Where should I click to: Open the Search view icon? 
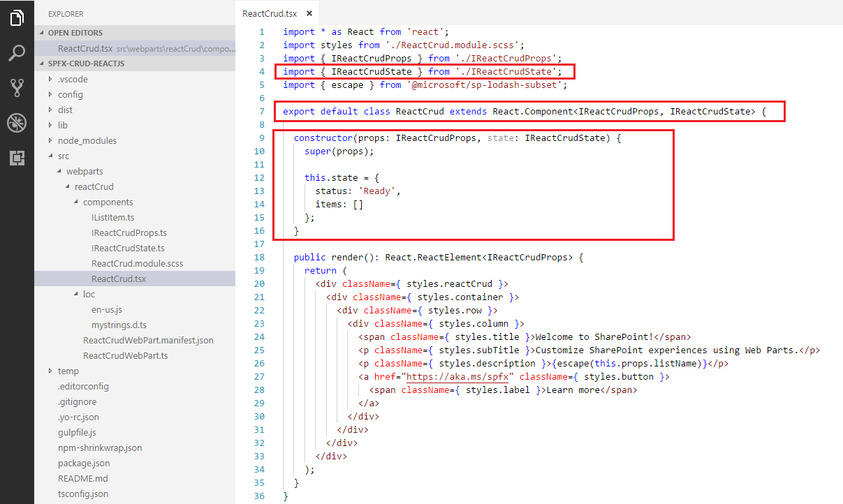click(17, 52)
